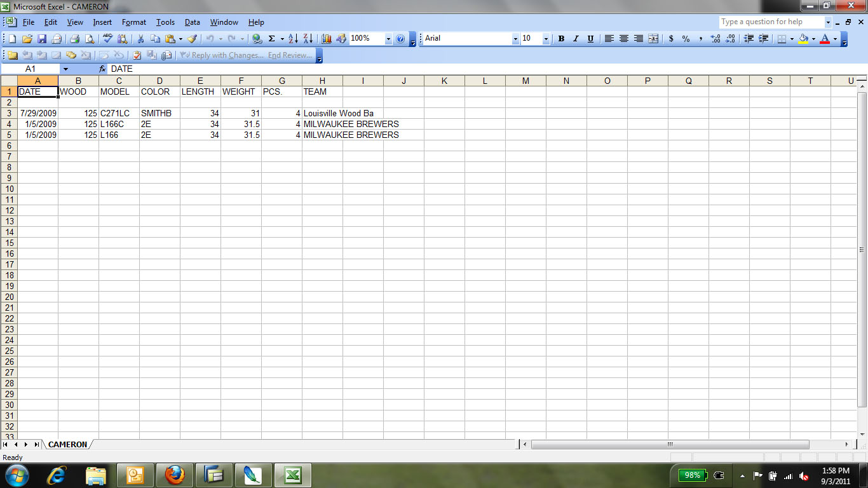Increase decimal places
The image size is (868, 488).
coord(715,39)
